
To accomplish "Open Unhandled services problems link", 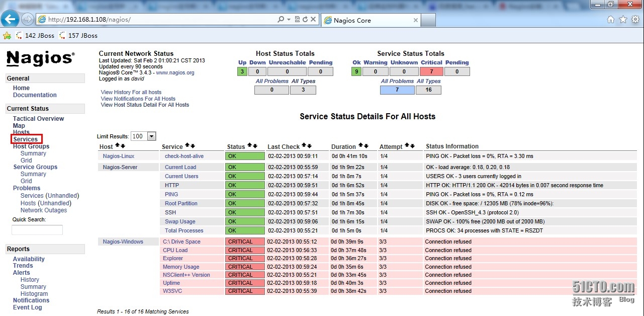I will [x=63, y=196].
